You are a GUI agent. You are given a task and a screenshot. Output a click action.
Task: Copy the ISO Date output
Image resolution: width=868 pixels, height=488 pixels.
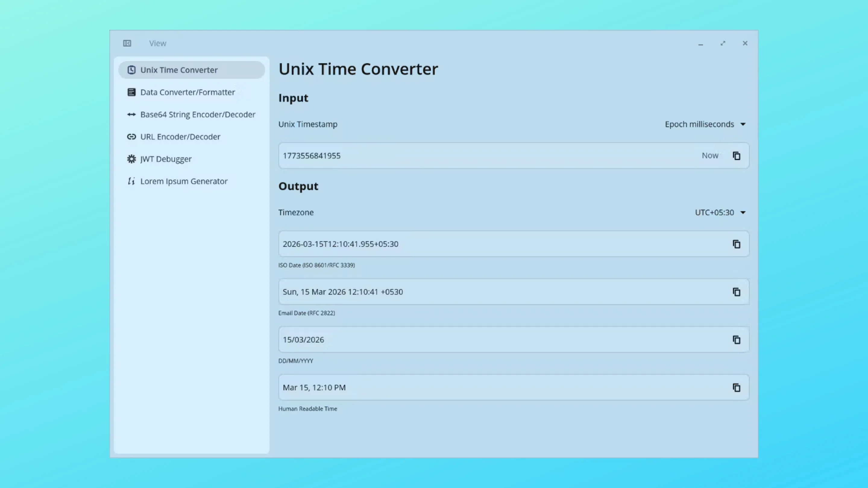pos(736,244)
